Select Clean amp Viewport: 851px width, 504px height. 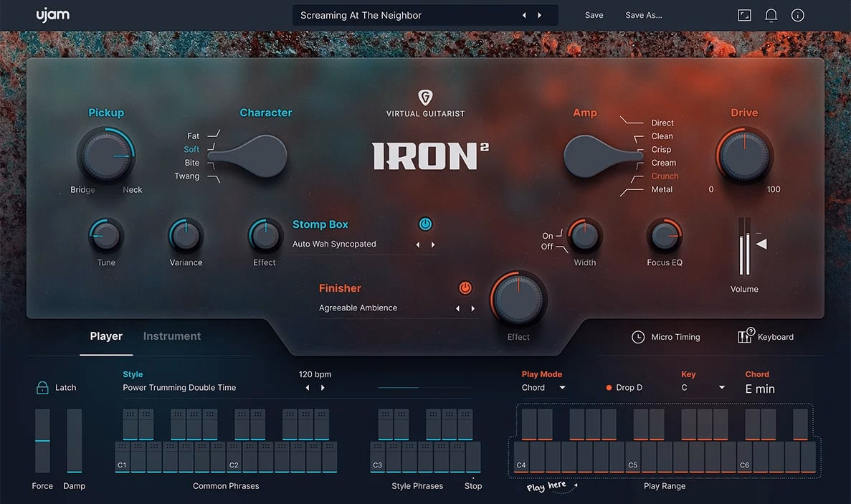tap(662, 136)
